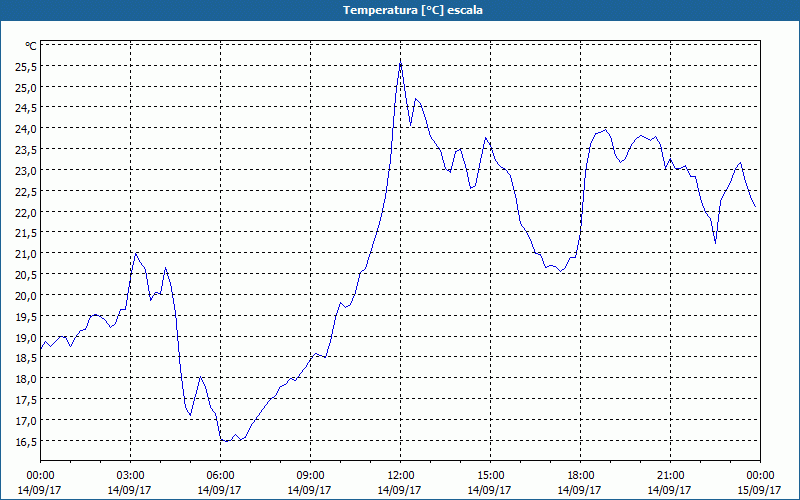Viewport: 800px width, 500px height.
Task: Select the "19,0" y-axis label
Action: [x=26, y=337]
